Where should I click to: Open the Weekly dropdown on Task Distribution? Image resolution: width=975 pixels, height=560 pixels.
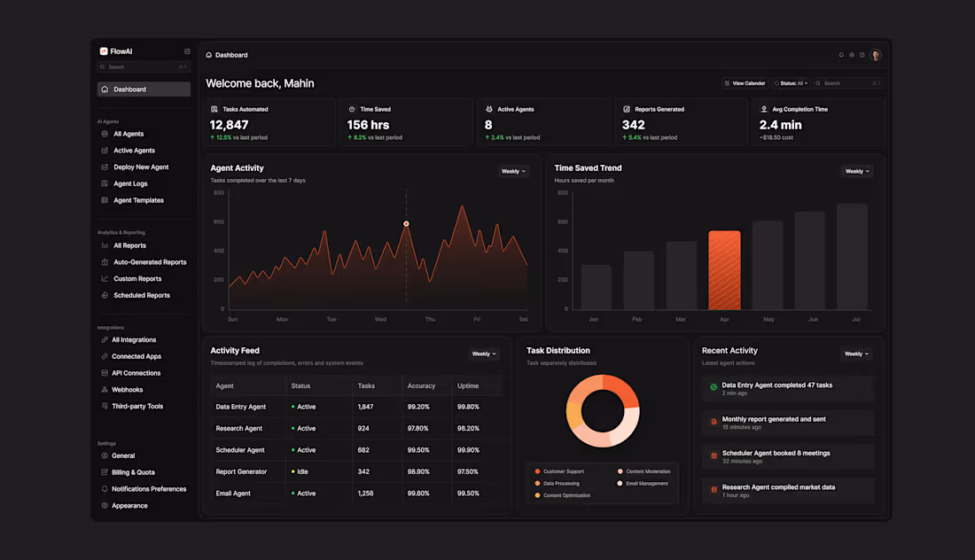click(x=485, y=354)
